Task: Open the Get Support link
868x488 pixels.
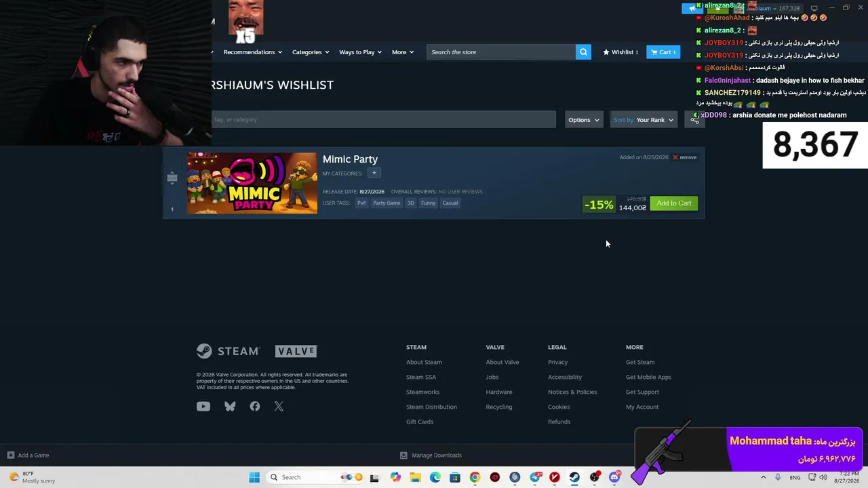Action: coord(642,392)
